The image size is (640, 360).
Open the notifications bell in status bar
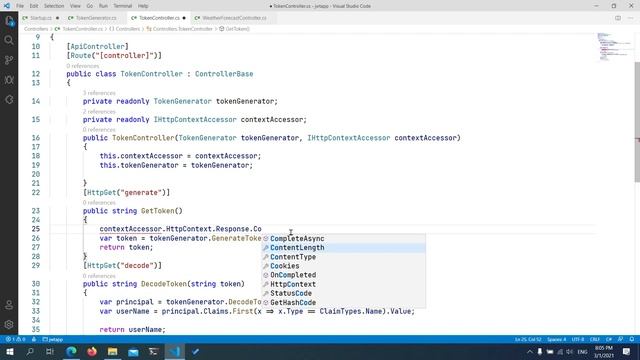[x=632, y=339]
